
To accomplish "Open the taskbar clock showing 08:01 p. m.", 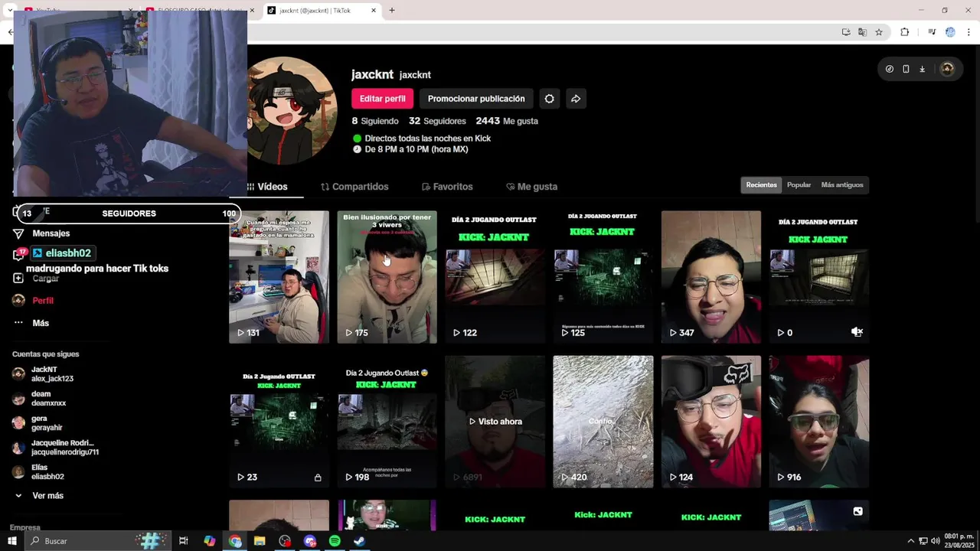I will 959,541.
